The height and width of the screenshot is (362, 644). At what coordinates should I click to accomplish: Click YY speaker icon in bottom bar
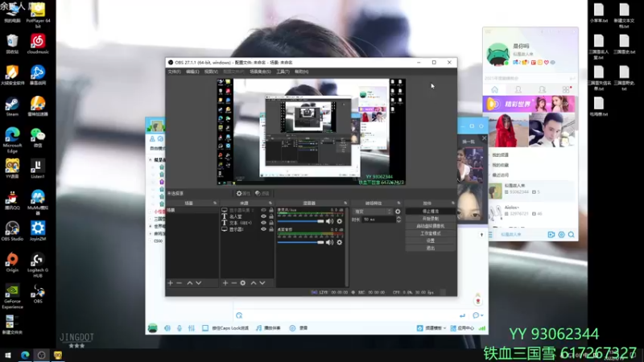point(167,328)
